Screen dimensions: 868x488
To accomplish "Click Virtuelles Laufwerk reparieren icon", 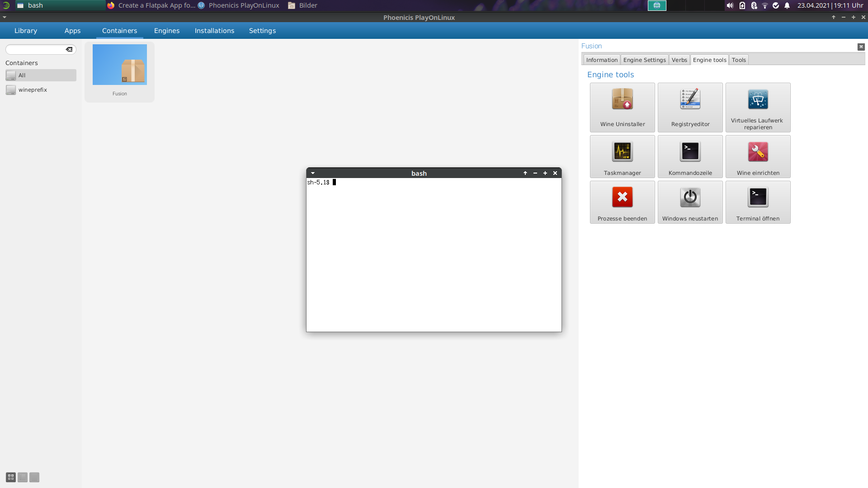I will point(758,100).
